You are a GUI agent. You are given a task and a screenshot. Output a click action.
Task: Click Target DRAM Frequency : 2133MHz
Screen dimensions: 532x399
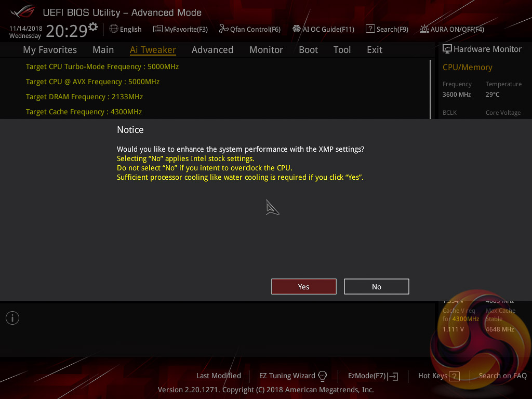pos(84,97)
